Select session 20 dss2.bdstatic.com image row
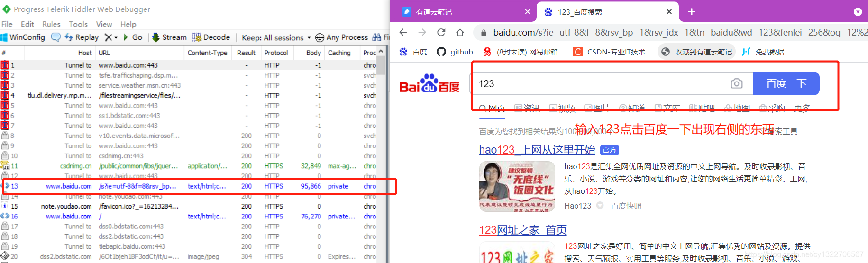This screenshot has width=868, height=263. (189, 256)
